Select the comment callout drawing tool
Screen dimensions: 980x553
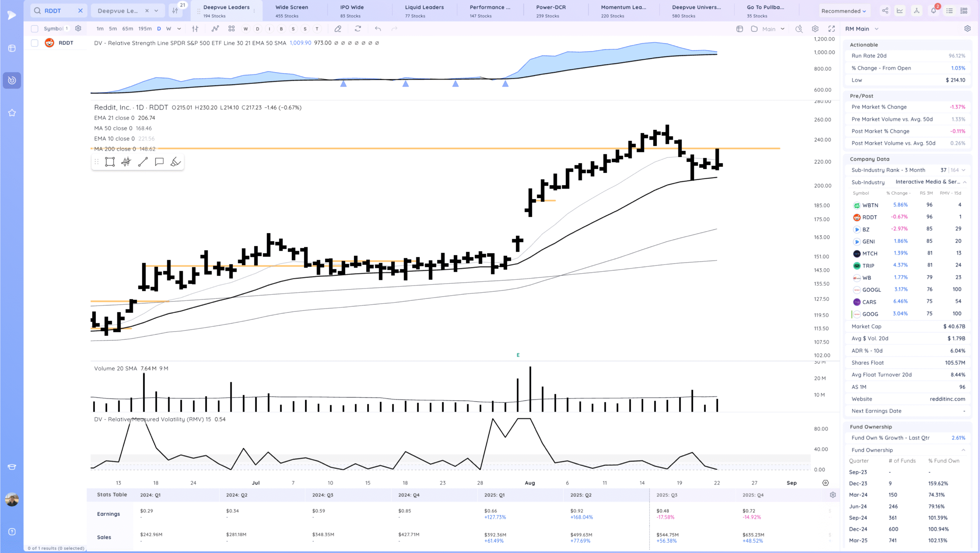159,162
